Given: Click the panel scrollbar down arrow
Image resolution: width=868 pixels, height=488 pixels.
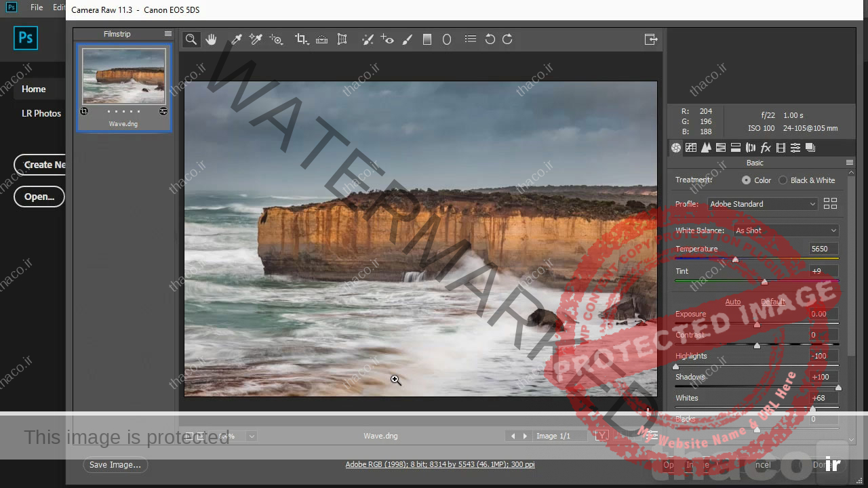Looking at the screenshot, I should [x=852, y=440].
